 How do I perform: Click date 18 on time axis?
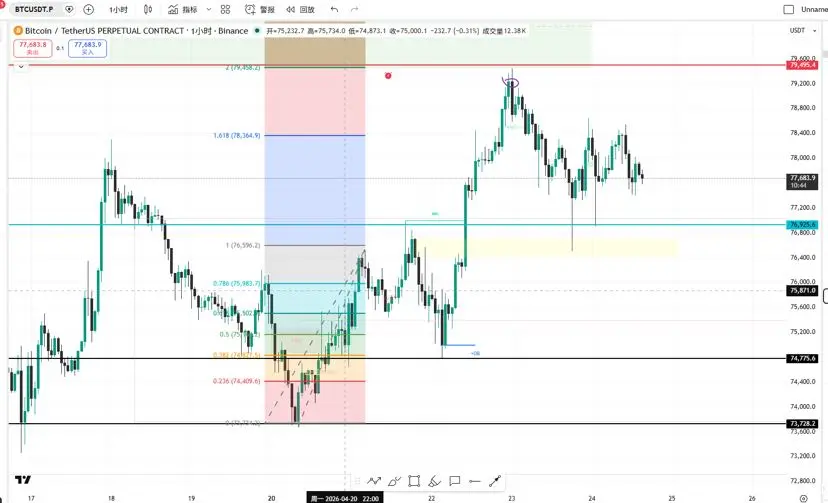tap(111, 498)
